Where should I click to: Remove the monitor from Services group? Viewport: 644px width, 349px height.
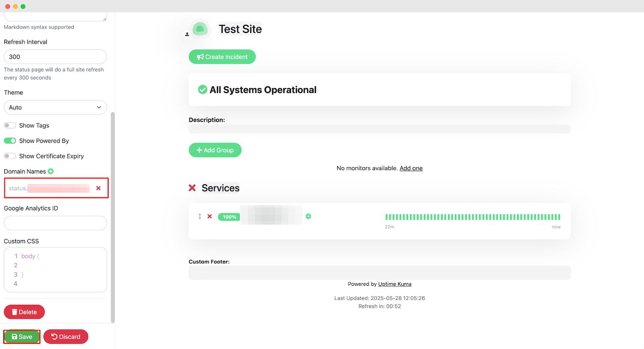coord(210,217)
